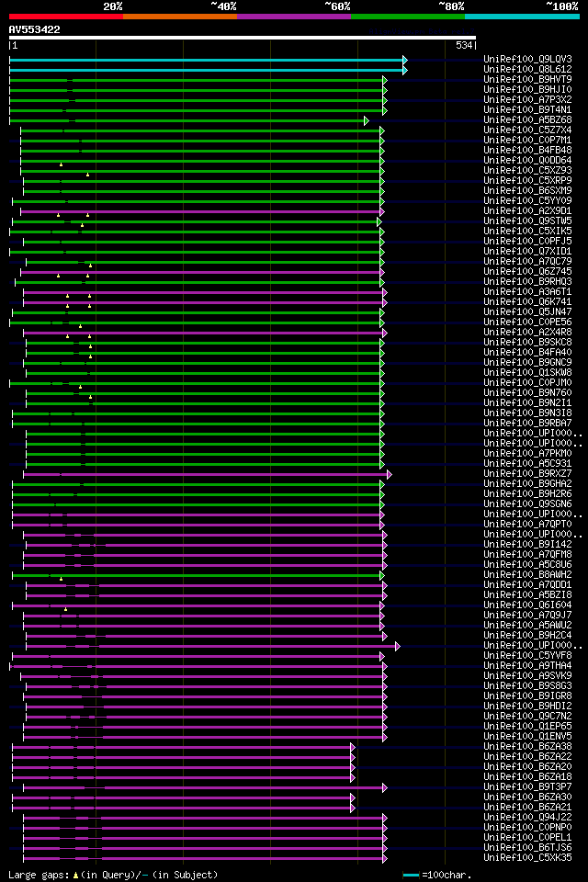
Task: Click the purple alignment bar of UniRef100_C5XK35
Action: (204, 858)
